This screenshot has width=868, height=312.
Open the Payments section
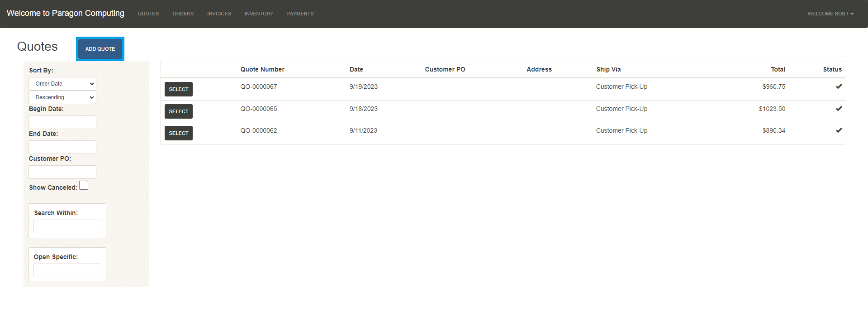click(x=300, y=14)
